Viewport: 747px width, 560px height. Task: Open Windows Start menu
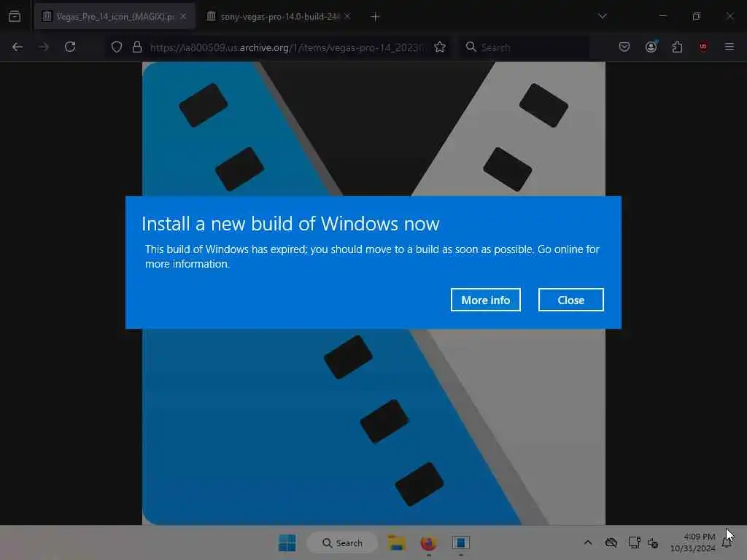(287, 542)
